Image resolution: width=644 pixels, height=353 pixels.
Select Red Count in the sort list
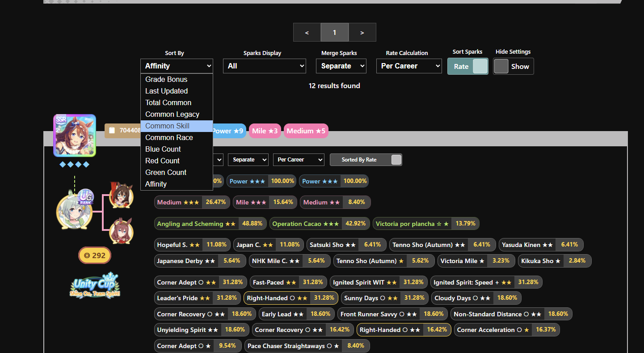click(x=177, y=161)
